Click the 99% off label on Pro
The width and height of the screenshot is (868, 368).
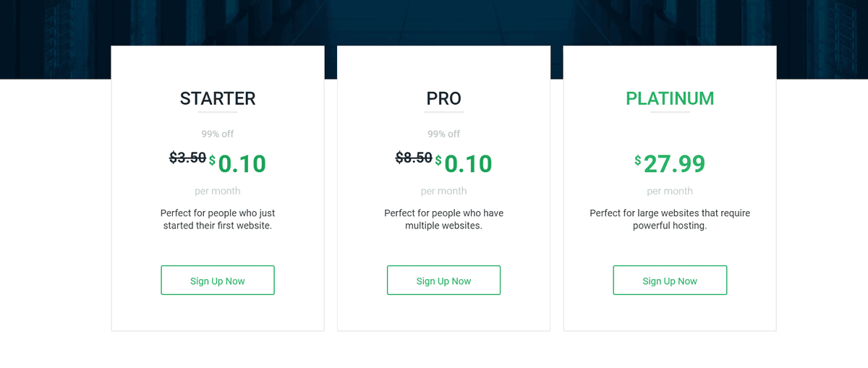tap(443, 134)
